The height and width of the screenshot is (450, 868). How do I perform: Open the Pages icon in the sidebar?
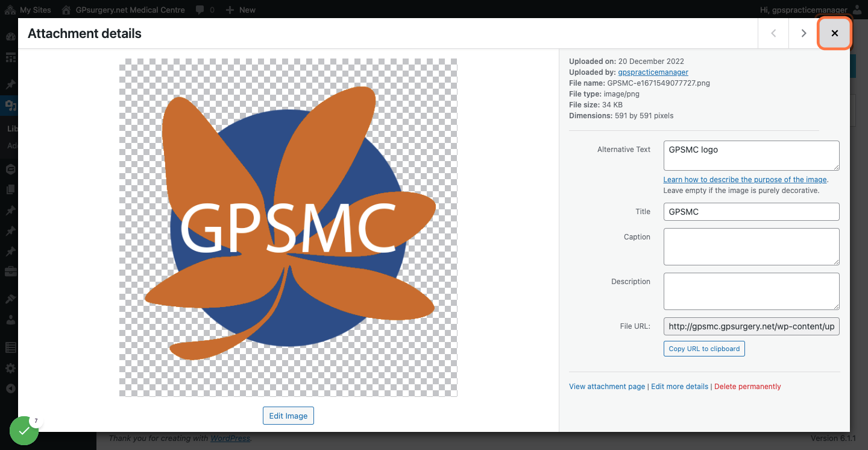(x=10, y=189)
